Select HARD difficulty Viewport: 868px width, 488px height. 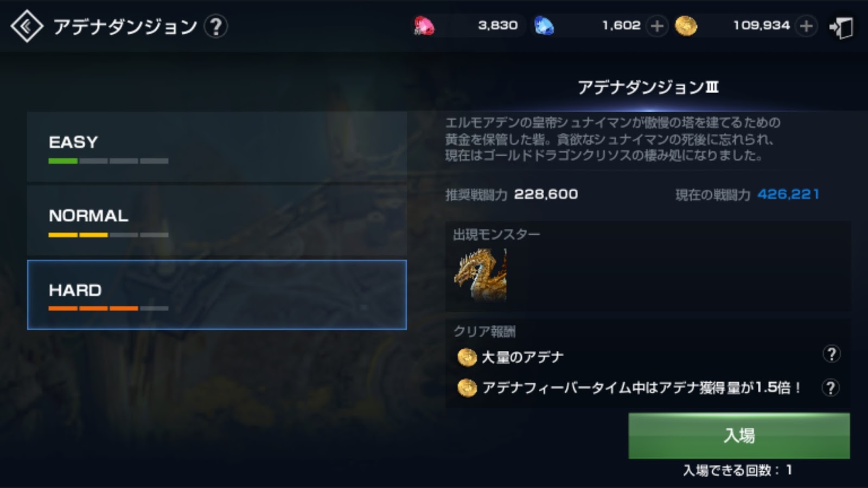click(x=217, y=294)
